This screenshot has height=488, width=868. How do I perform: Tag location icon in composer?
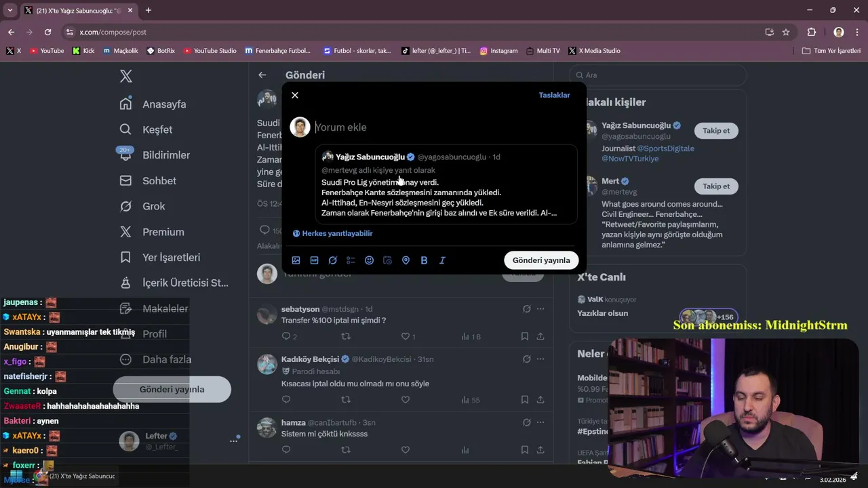pos(406,260)
